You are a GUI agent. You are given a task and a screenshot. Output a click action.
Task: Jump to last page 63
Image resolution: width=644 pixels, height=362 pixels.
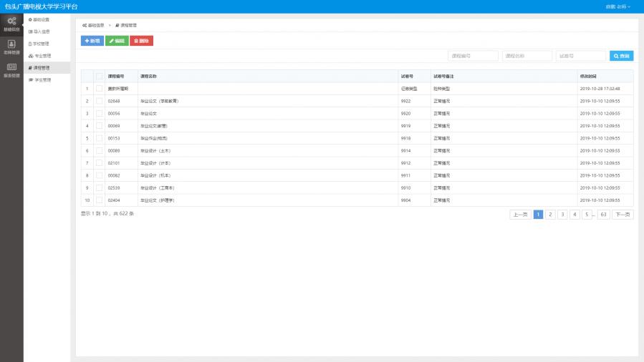(x=603, y=214)
